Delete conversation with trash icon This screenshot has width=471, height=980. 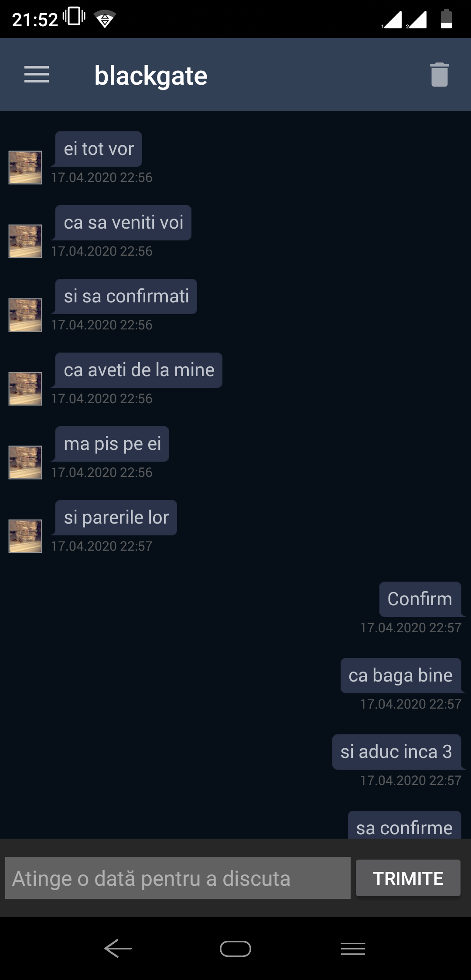(439, 75)
